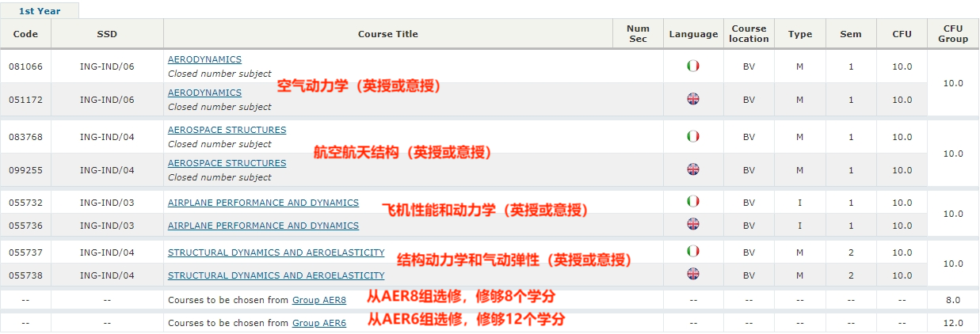Click BV location cell in row 051172

click(x=749, y=100)
